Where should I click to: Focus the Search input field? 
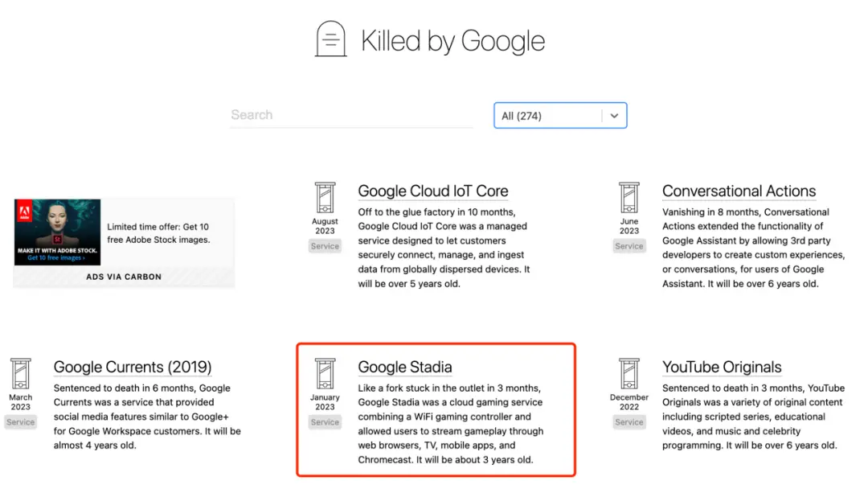(x=351, y=115)
